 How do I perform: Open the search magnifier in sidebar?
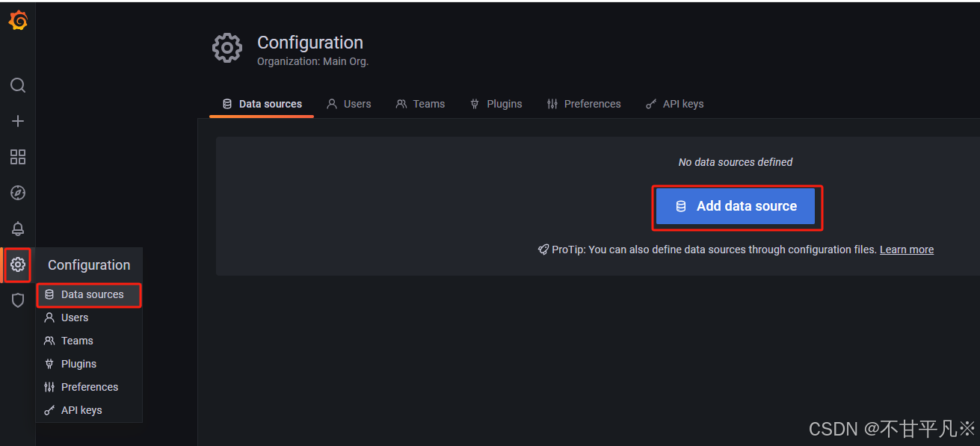pos(18,85)
